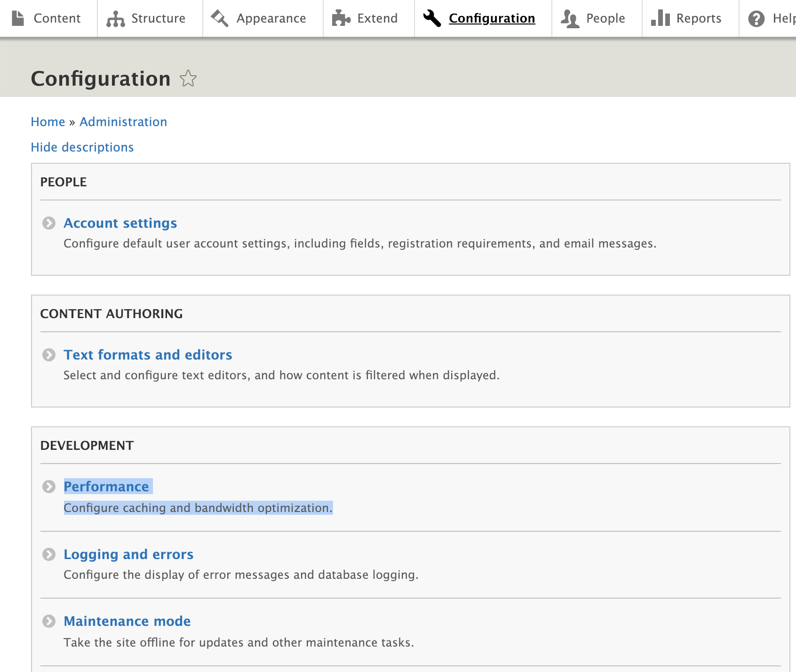
Task: Open Text formats and editors link
Action: pos(148,355)
